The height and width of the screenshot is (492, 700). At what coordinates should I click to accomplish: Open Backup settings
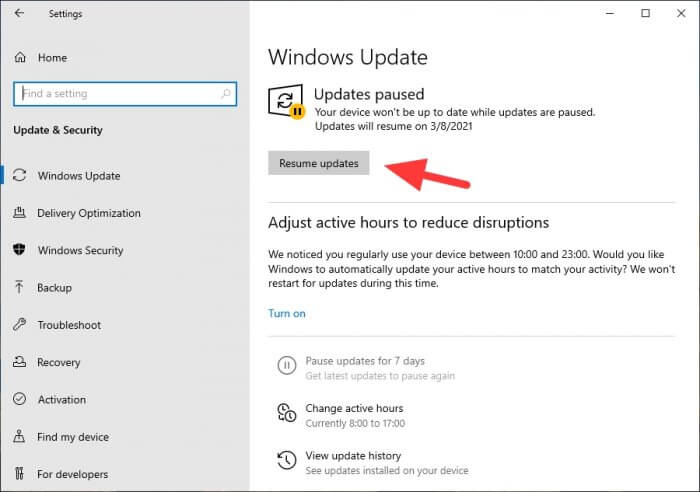tap(54, 288)
